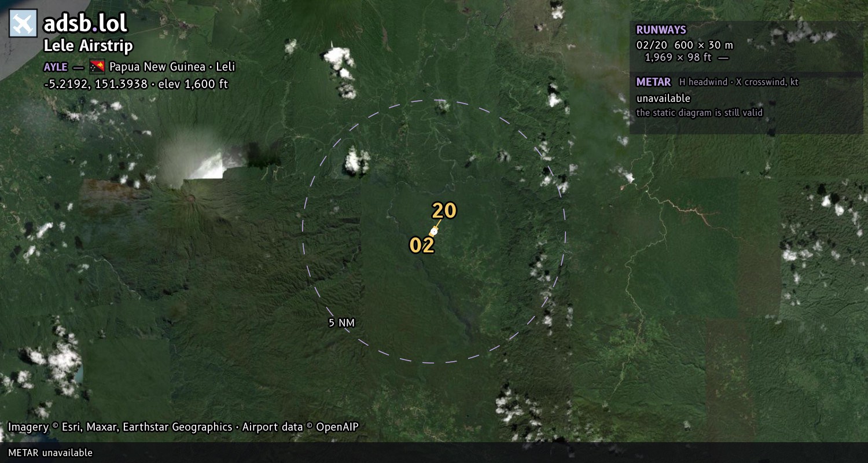This screenshot has height=463, width=868.
Task: Click 'the static diagram is still valid' note
Action: click(700, 113)
